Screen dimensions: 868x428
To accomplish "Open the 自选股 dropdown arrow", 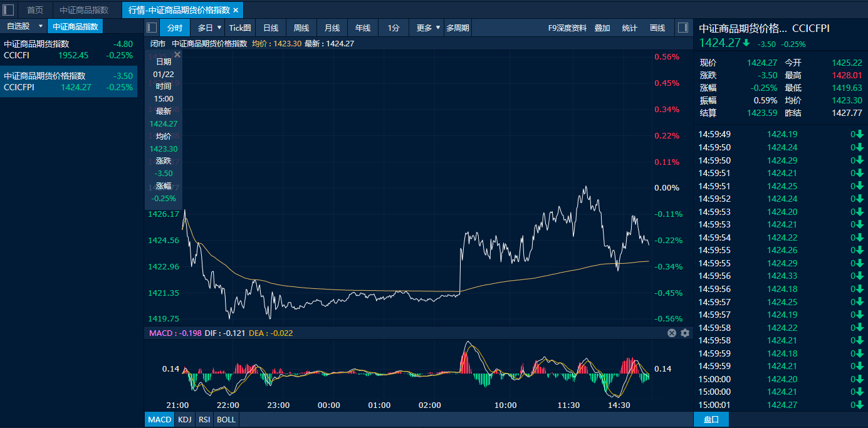I will point(40,26).
